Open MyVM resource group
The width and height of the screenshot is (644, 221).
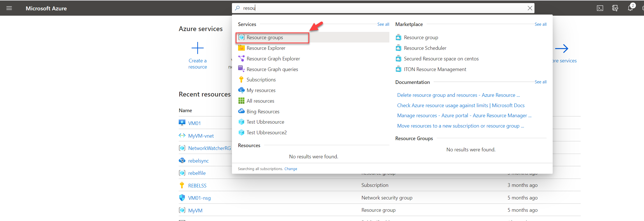[195, 211]
